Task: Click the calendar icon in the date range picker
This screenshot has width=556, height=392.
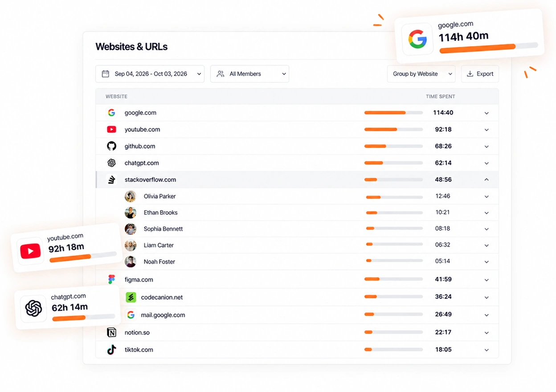Action: [106, 74]
